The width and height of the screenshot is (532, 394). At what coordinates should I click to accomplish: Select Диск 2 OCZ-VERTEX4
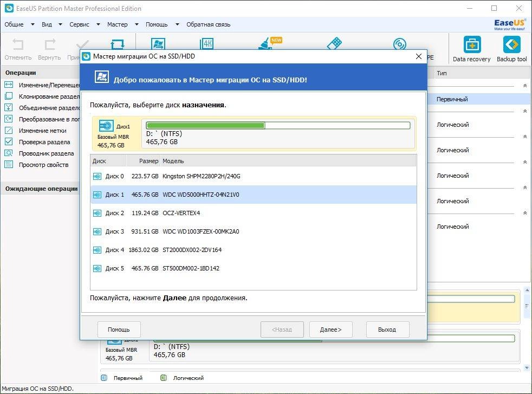[254, 213]
